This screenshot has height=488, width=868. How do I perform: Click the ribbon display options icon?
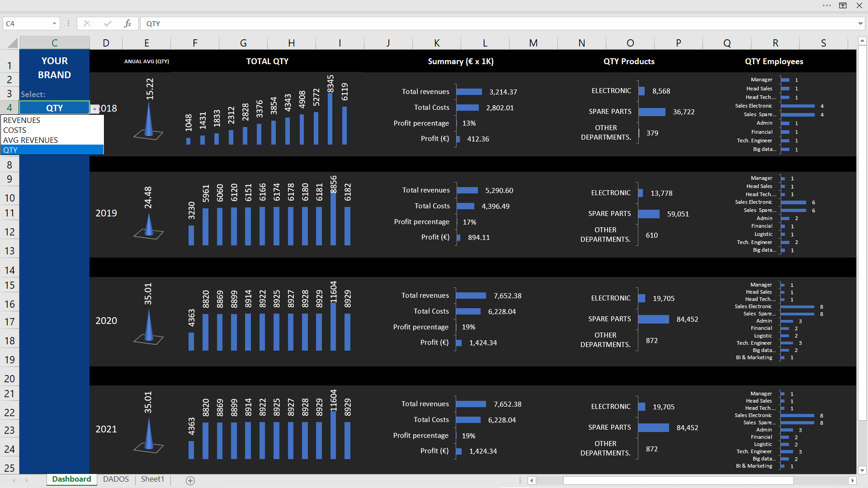coord(843,5)
